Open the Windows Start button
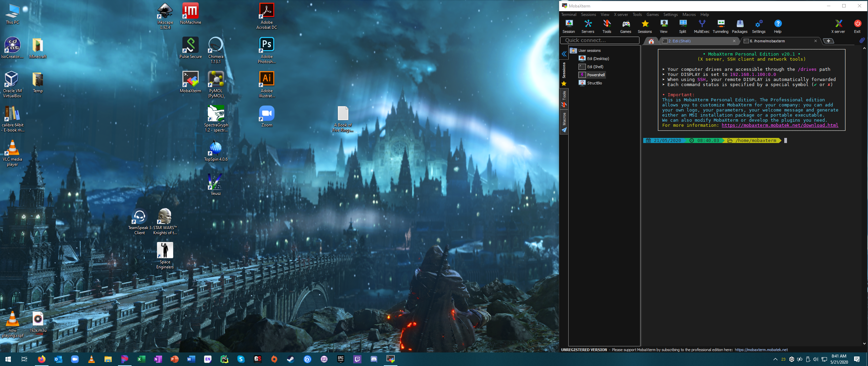The width and height of the screenshot is (868, 366). click(8, 359)
